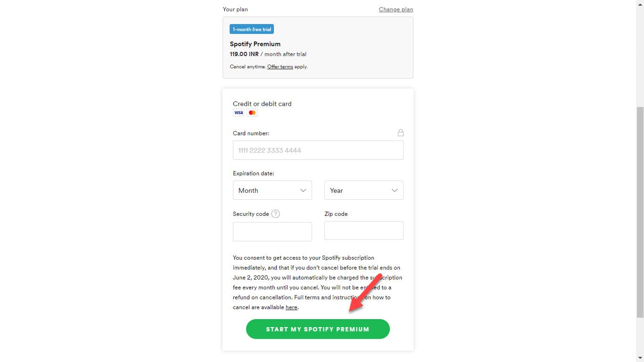Click the Card number input field
Viewport: 644px width, 362px height.
[x=318, y=150]
